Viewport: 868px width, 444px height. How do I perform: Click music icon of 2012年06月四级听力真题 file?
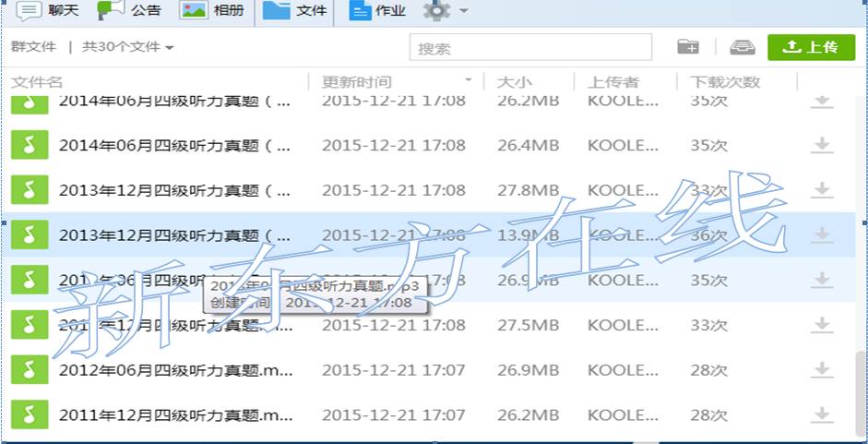click(x=30, y=370)
